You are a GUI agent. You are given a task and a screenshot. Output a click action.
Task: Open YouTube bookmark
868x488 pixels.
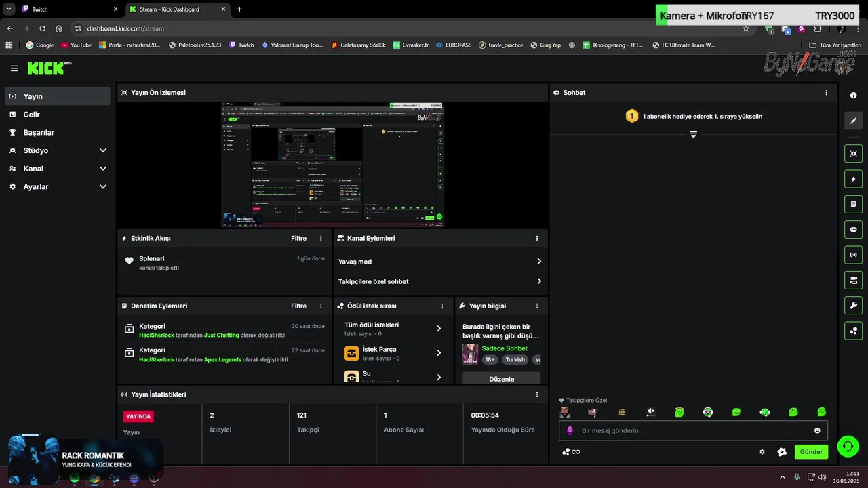[x=77, y=45]
